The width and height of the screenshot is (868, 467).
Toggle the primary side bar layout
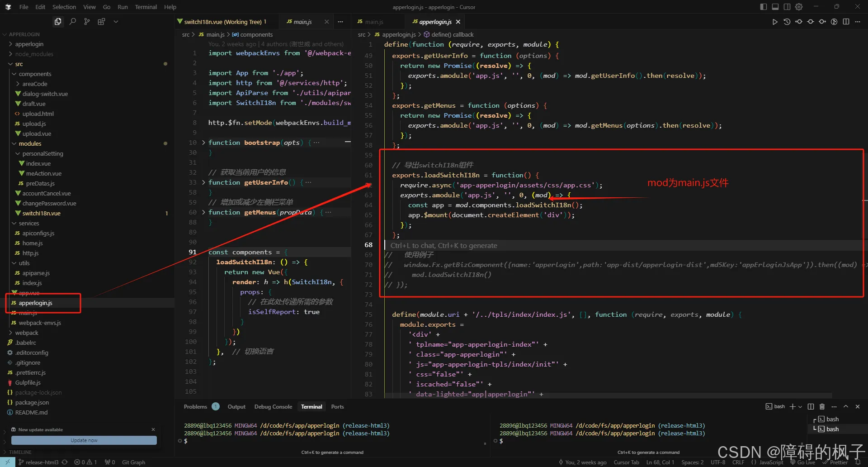pyautogui.click(x=764, y=7)
